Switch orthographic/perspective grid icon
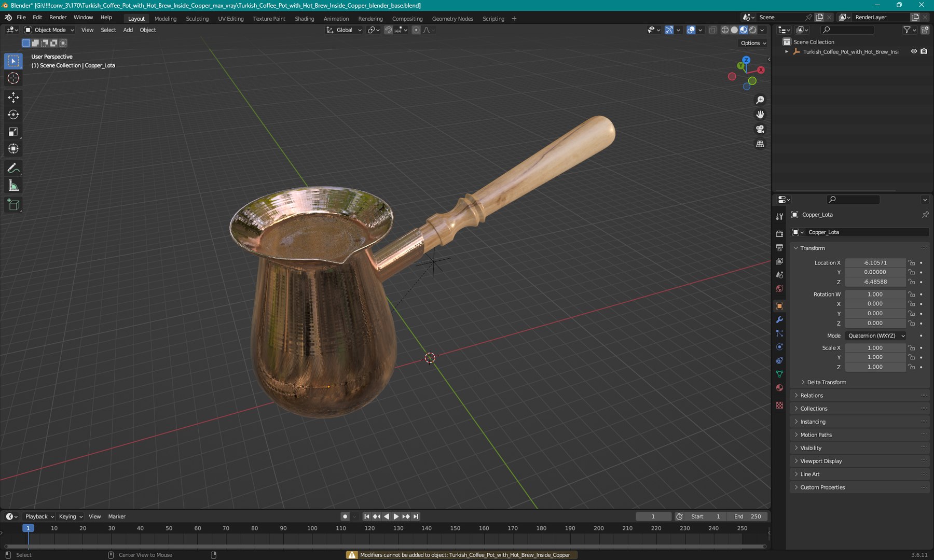The width and height of the screenshot is (934, 560). 760,144
